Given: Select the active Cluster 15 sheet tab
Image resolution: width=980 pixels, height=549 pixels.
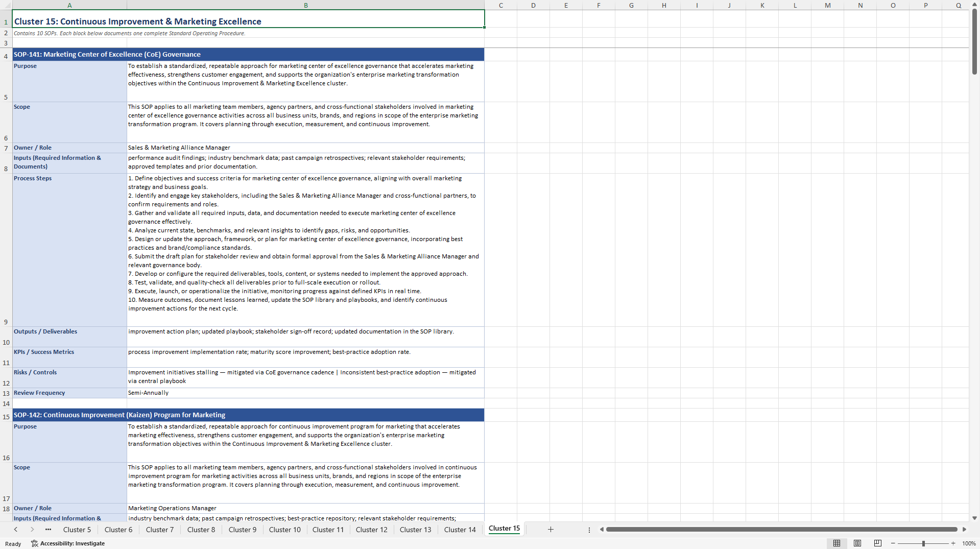Looking at the screenshot, I should pyautogui.click(x=504, y=529).
